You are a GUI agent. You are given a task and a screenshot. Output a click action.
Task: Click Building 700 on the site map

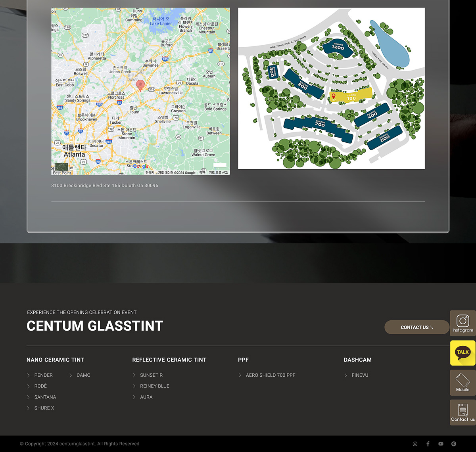[319, 130]
